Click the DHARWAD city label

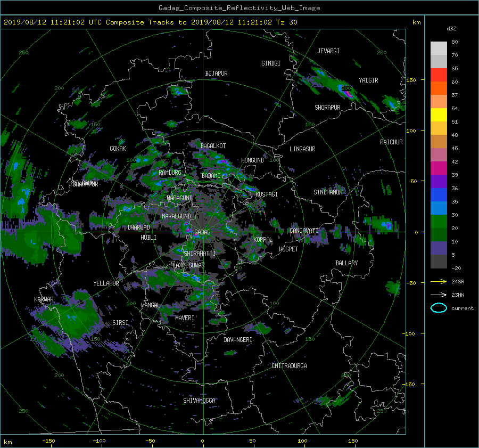(139, 227)
